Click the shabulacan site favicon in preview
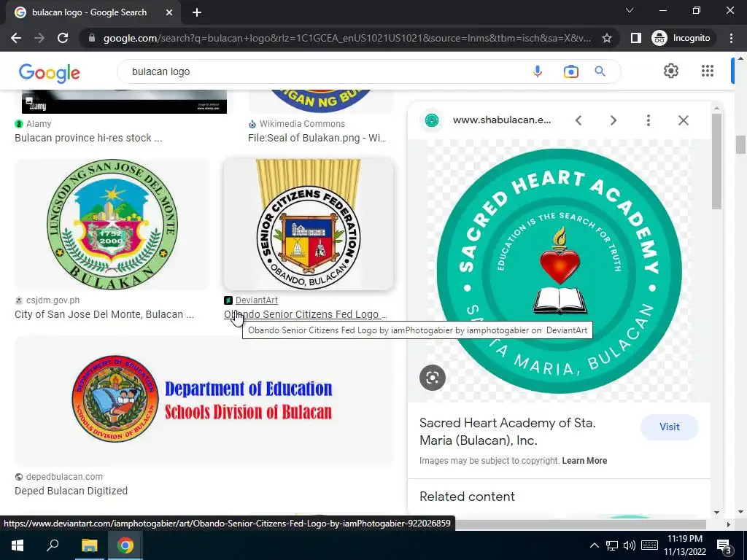This screenshot has width=747, height=560. 432,120
